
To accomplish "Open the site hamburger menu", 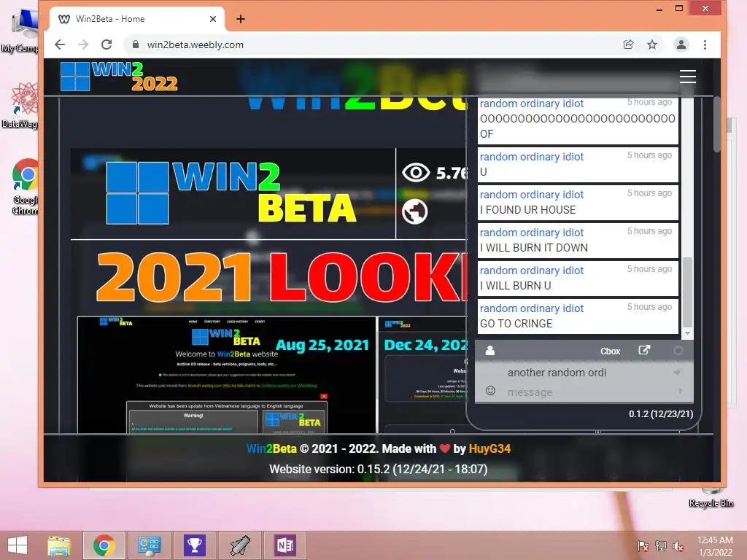I will pyautogui.click(x=687, y=77).
